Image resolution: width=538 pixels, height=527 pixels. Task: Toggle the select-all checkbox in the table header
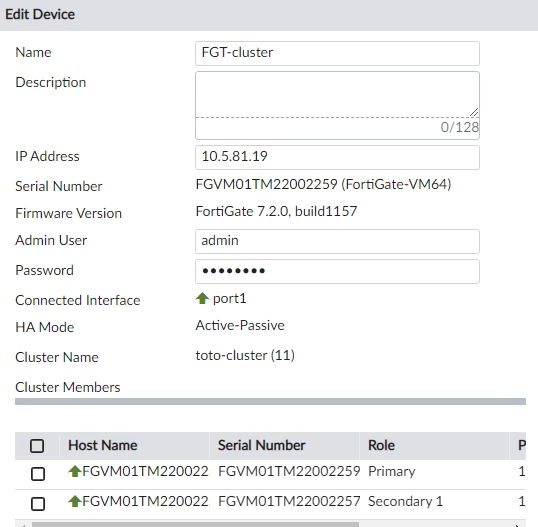coord(37,446)
